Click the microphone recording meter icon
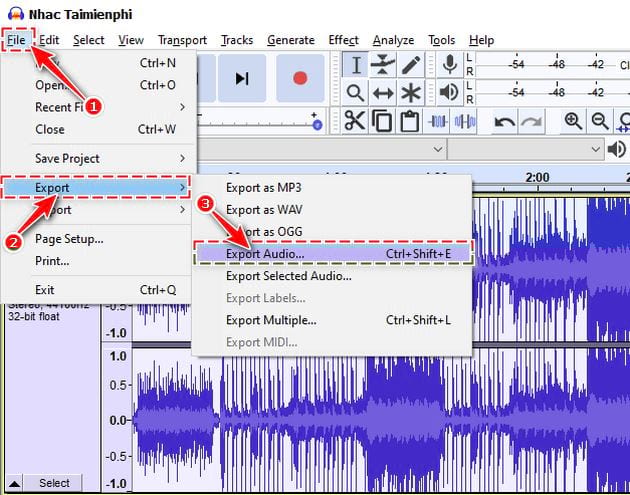Viewport: 630px width, 495px height. (450, 65)
